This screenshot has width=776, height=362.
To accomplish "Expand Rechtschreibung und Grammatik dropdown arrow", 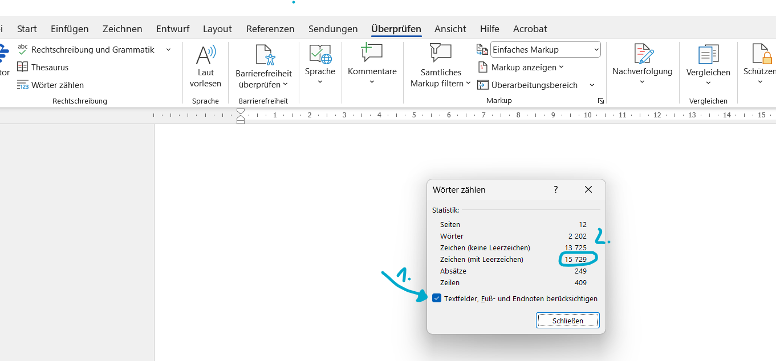I will tap(168, 50).
